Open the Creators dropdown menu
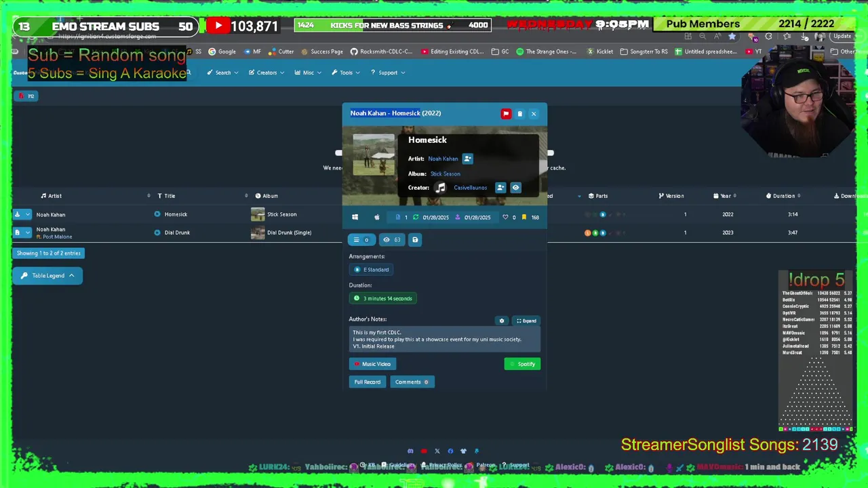 coord(266,73)
